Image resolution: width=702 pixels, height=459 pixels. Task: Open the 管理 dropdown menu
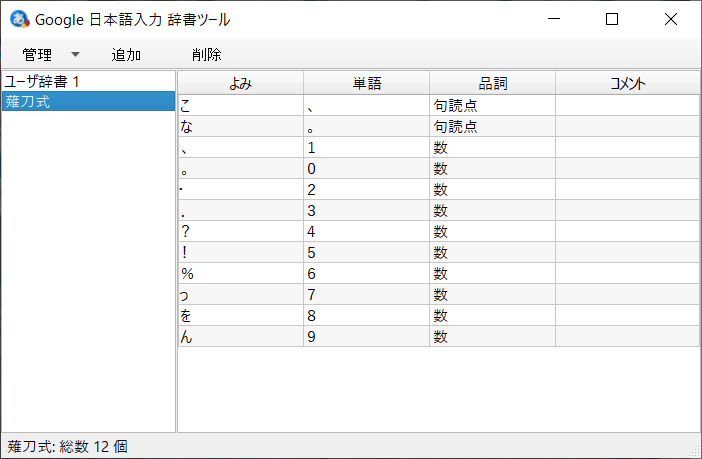click(50, 55)
